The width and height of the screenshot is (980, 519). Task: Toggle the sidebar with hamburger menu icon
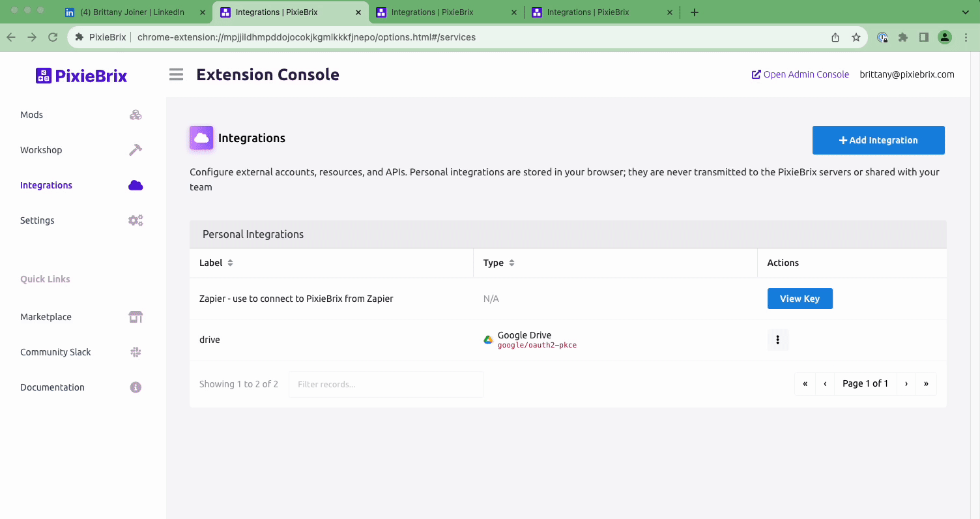176,74
